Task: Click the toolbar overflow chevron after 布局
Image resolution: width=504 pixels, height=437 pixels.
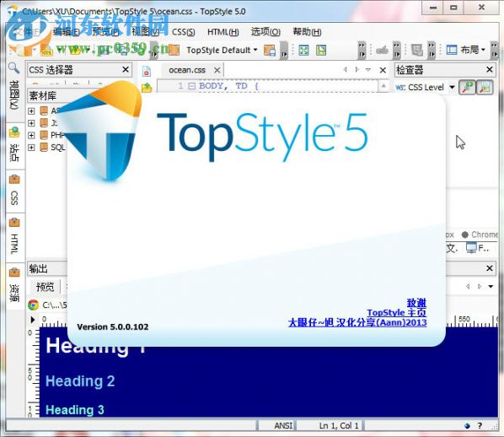Action: point(495,51)
